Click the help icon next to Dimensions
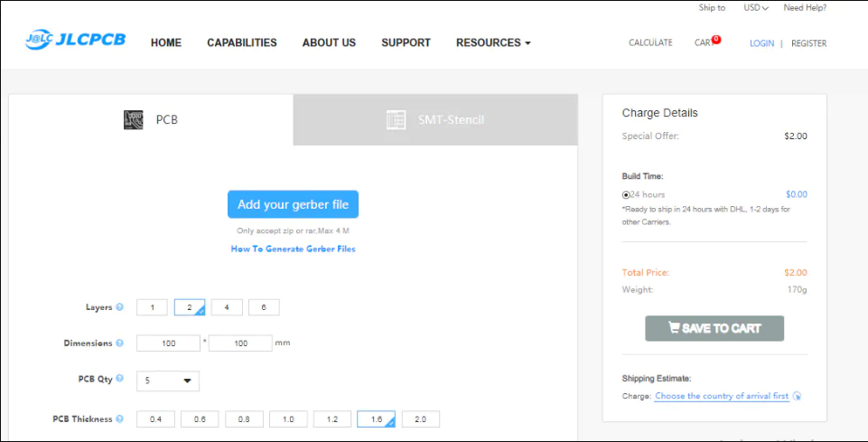Image resolution: width=868 pixels, height=442 pixels. (x=119, y=343)
